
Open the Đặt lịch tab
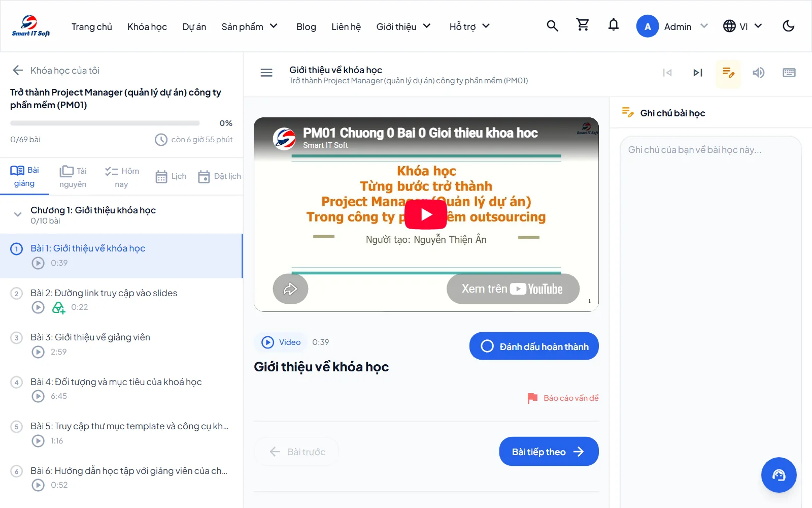[x=219, y=176]
